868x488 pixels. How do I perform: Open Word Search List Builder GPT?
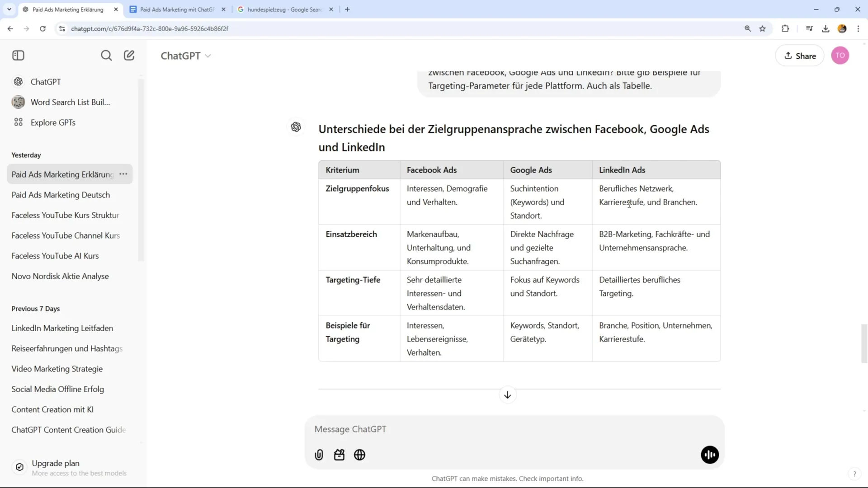pyautogui.click(x=70, y=102)
